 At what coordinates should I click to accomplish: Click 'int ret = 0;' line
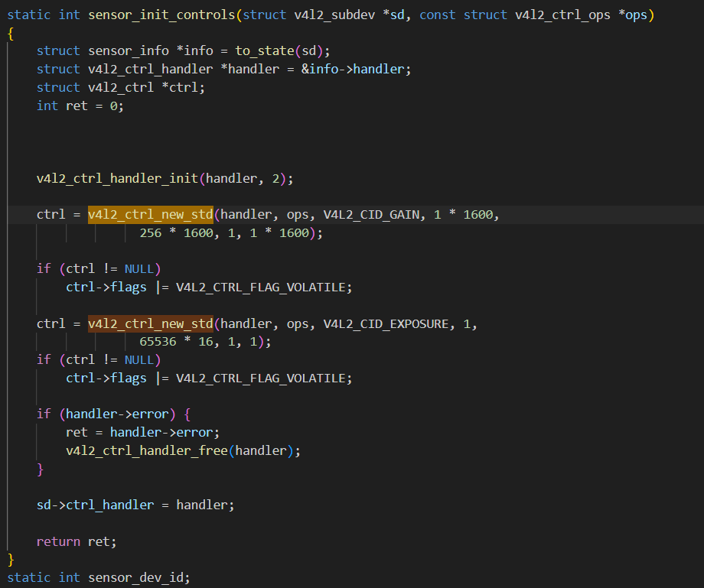(80, 106)
